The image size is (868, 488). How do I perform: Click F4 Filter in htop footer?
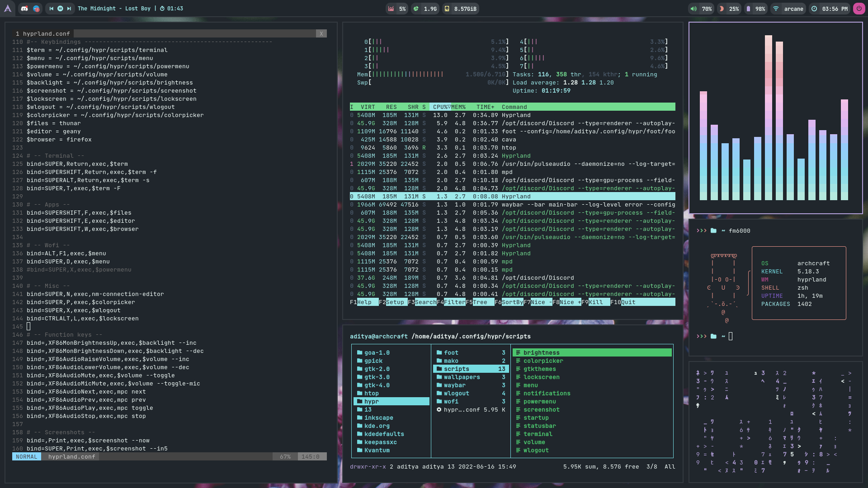point(451,302)
